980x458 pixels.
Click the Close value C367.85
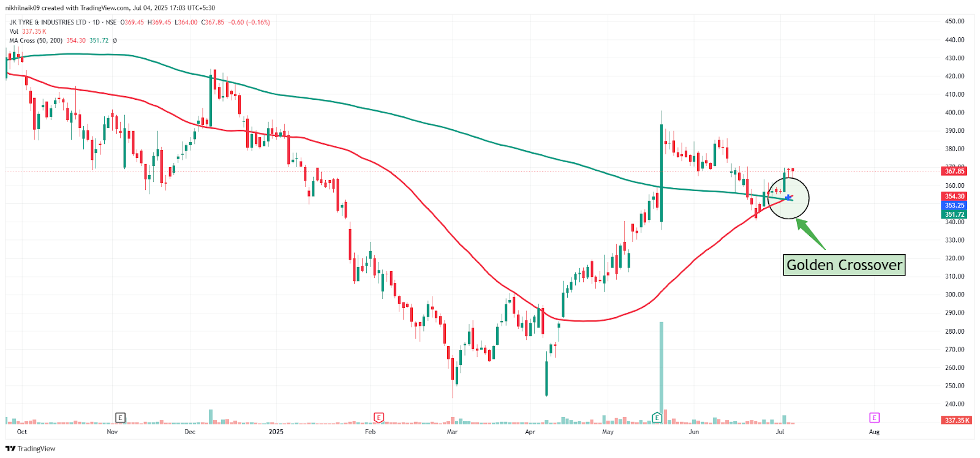pyautogui.click(x=213, y=22)
